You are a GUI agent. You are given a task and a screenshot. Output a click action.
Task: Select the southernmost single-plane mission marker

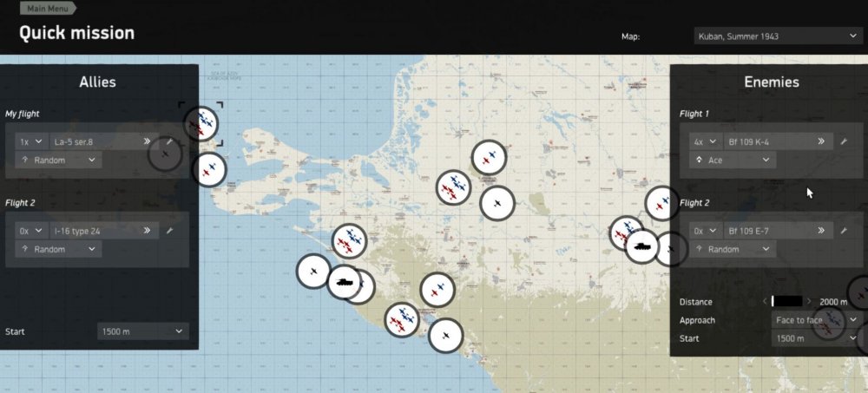[445, 336]
